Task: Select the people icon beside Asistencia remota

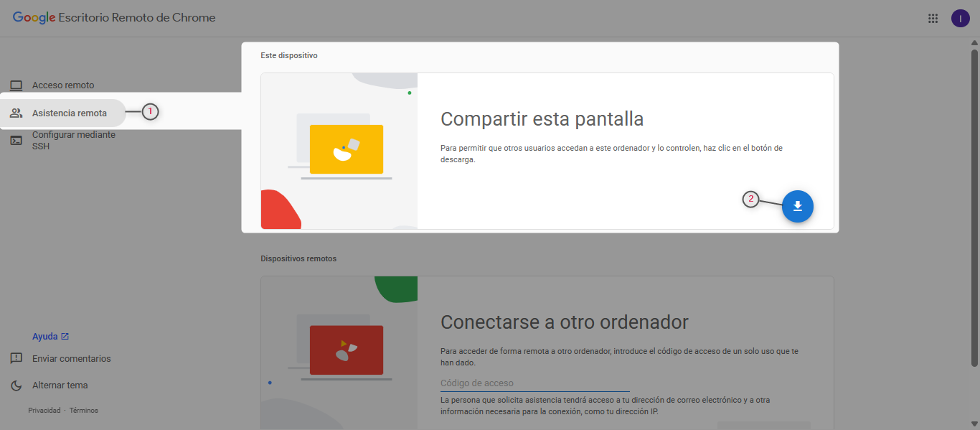Action: click(x=16, y=113)
